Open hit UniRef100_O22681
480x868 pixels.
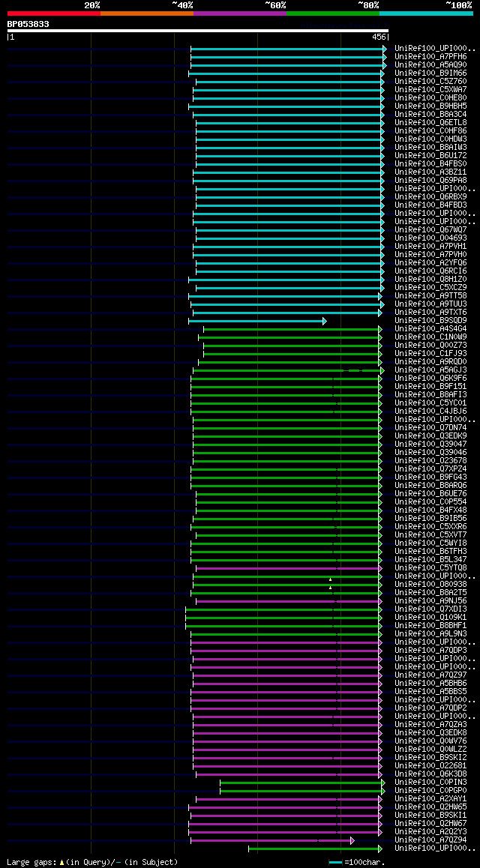point(430,766)
